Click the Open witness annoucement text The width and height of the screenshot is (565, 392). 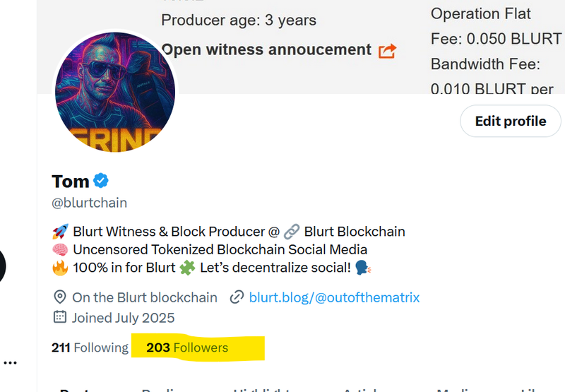266,49
